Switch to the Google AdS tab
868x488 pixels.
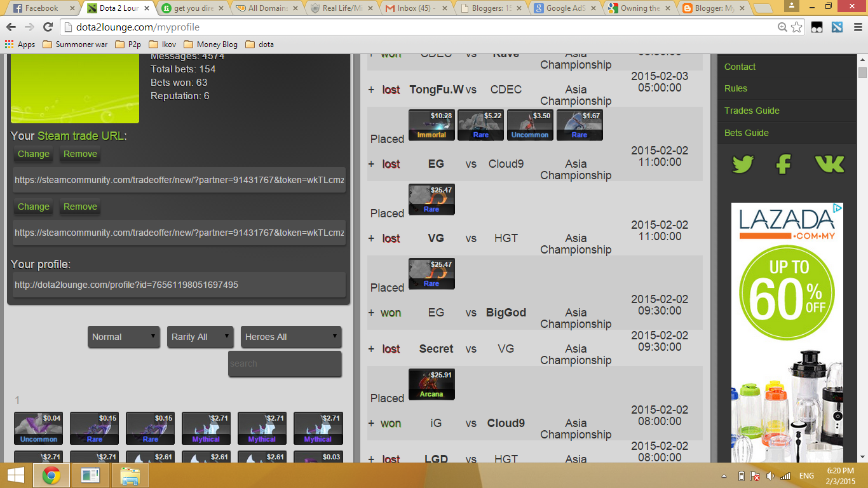(x=565, y=8)
